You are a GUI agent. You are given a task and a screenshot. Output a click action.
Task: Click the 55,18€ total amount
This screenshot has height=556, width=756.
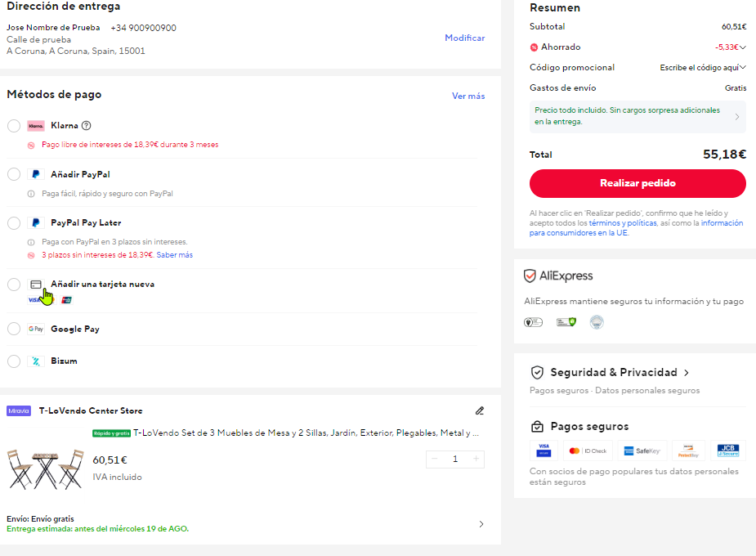click(724, 155)
